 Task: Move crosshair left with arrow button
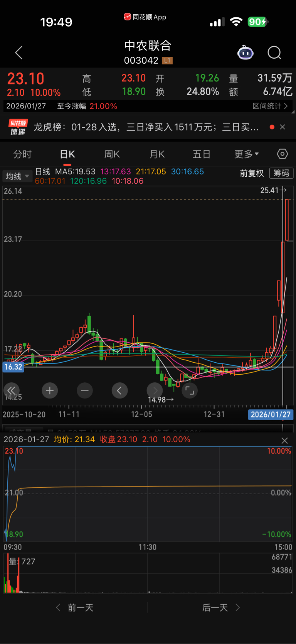(119, 390)
